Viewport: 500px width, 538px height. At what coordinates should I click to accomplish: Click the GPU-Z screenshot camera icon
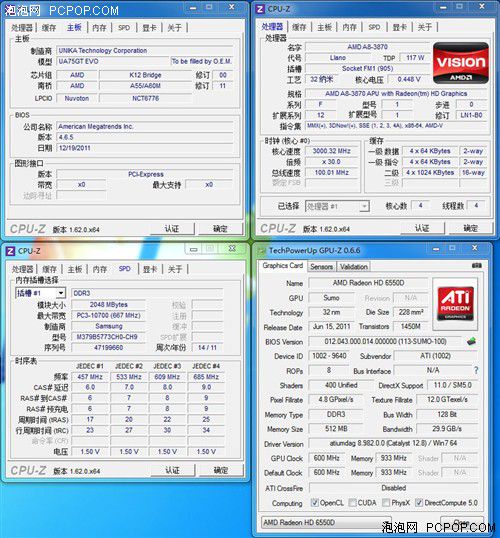click(477, 265)
